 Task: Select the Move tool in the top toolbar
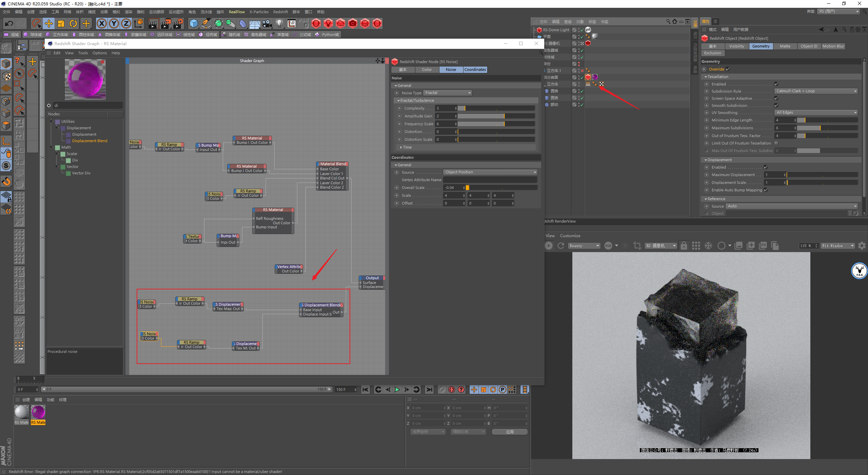[x=49, y=23]
